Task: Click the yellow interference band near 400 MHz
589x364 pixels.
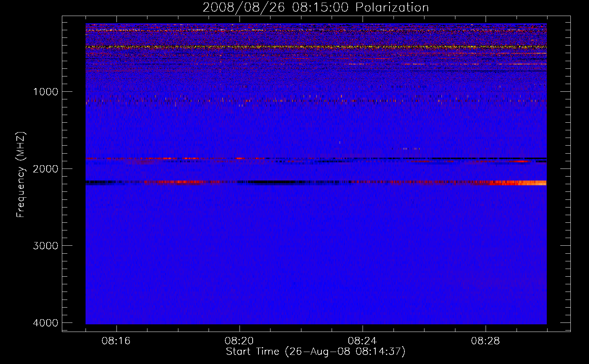Action: click(316, 47)
